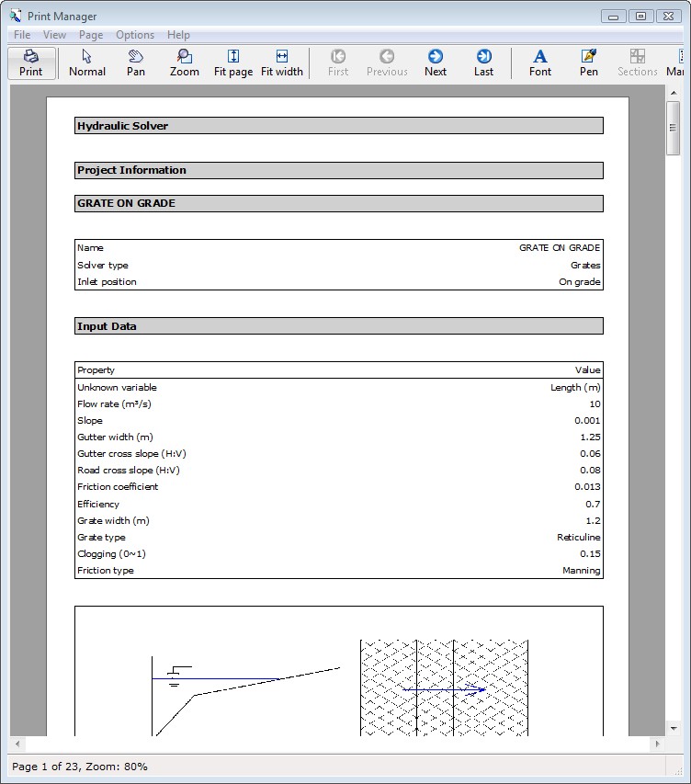
Task: Click the Print toolbar button
Action: tap(31, 62)
